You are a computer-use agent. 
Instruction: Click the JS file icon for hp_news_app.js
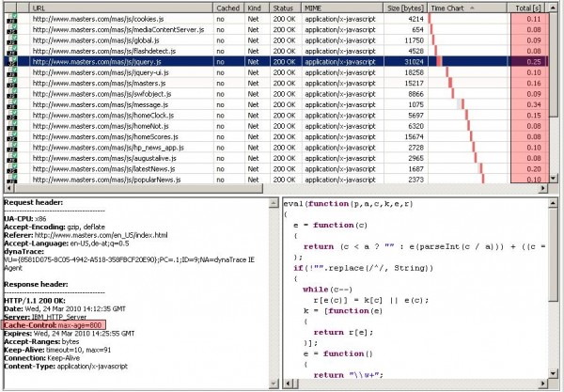[x=12, y=148]
